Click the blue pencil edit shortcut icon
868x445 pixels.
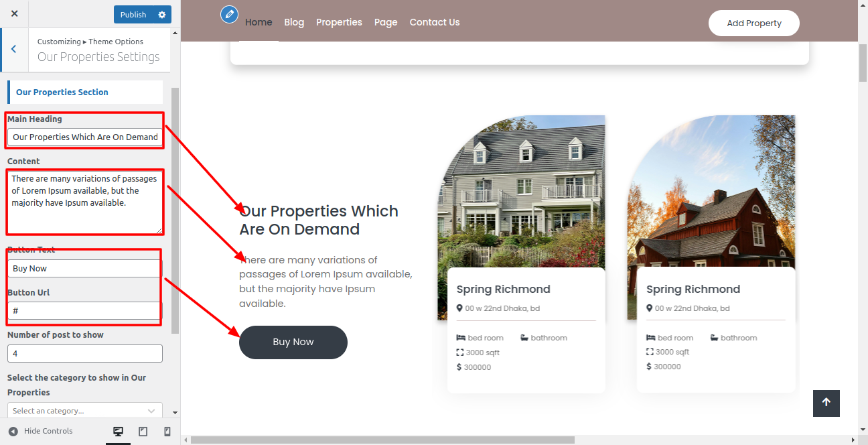(x=230, y=14)
